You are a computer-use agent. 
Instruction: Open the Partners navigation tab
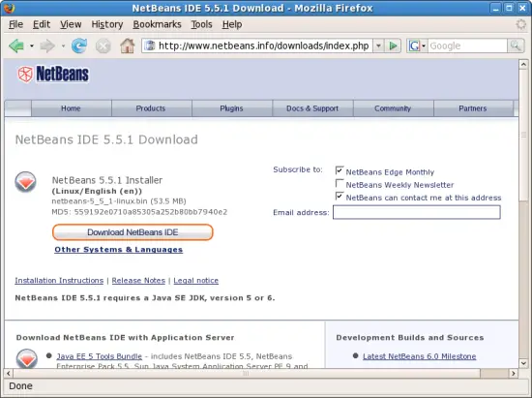(x=473, y=108)
